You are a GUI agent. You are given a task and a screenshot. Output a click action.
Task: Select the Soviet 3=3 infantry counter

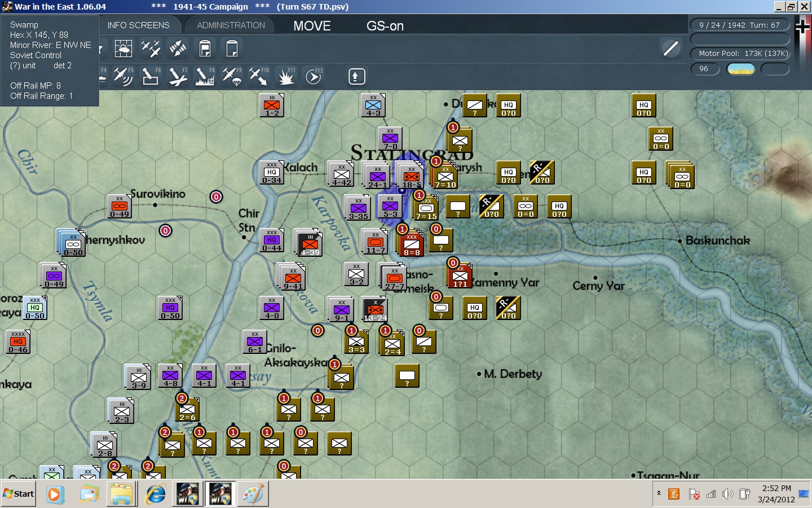356,341
